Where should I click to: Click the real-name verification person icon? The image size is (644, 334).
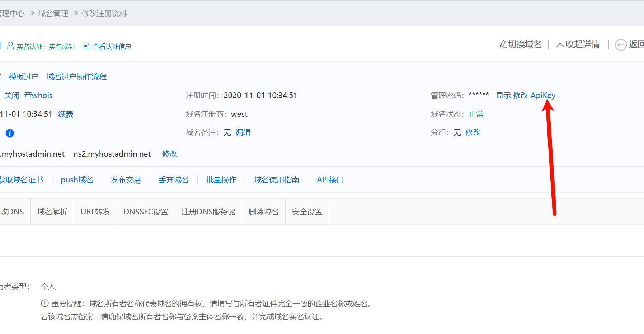[x=11, y=46]
